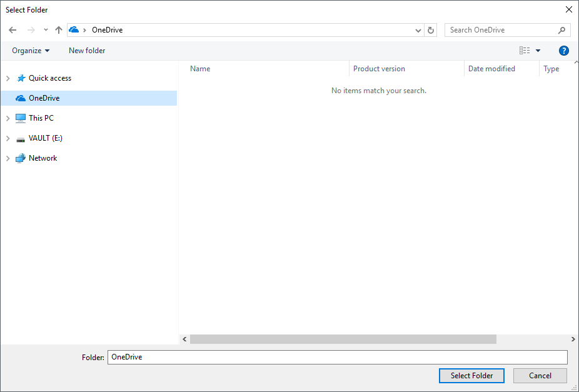
Task: Sort files by the Name column
Action: 200,68
